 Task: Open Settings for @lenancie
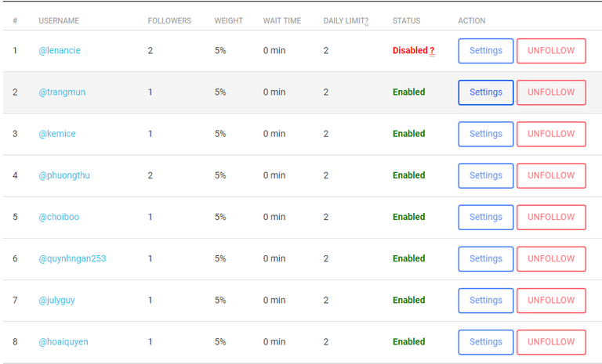[485, 51]
